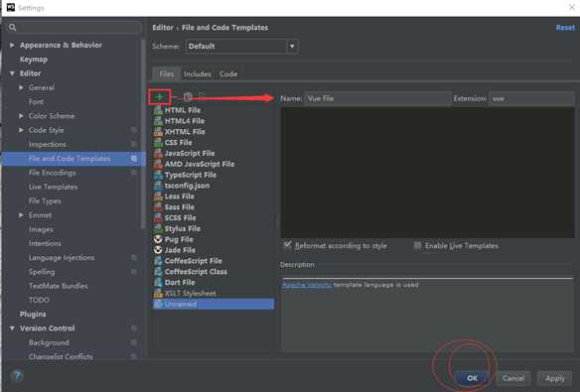Click the Less File template icon
This screenshot has width=580, height=392.
point(158,196)
